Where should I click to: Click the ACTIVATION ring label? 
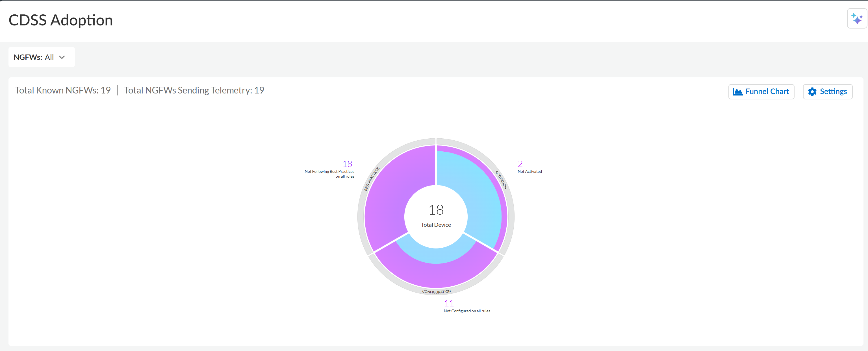coord(501,180)
